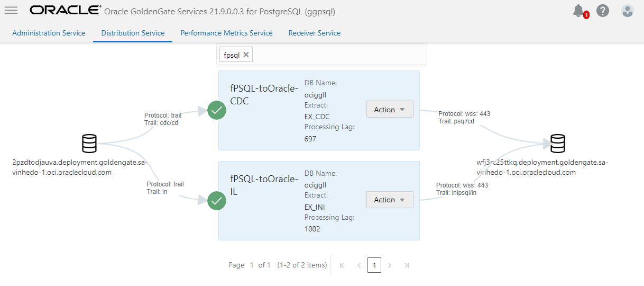Image resolution: width=644 pixels, height=286 pixels.
Task: Remove the fpsql search filter tag
Action: 246,55
